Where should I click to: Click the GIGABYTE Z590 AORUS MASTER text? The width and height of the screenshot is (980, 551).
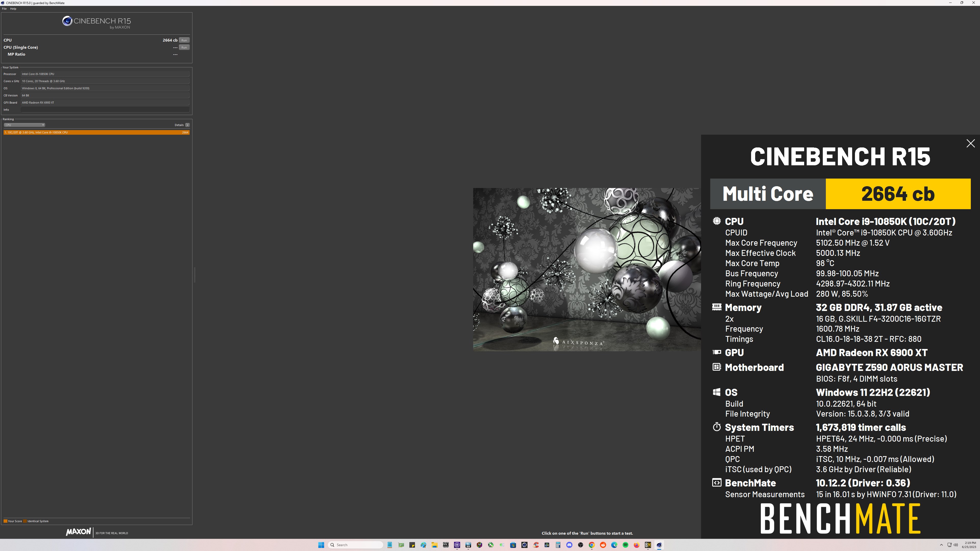pos(889,367)
